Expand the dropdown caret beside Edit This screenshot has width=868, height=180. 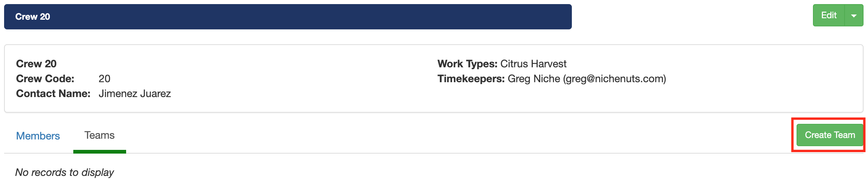(854, 16)
